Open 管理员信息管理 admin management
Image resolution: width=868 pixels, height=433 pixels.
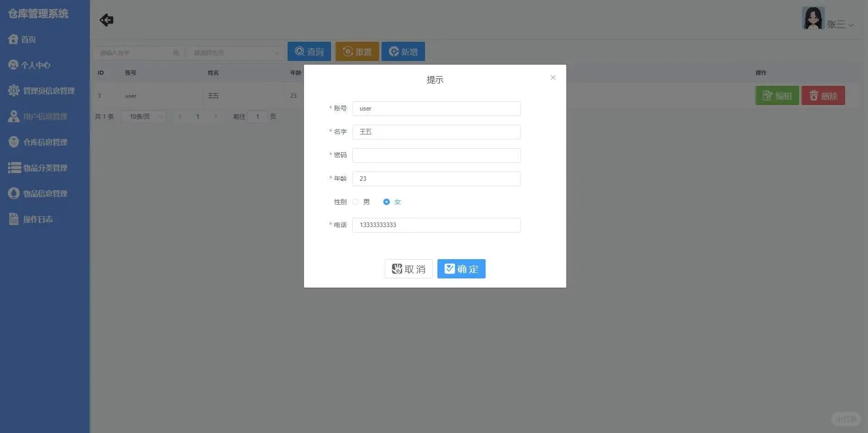coord(48,90)
